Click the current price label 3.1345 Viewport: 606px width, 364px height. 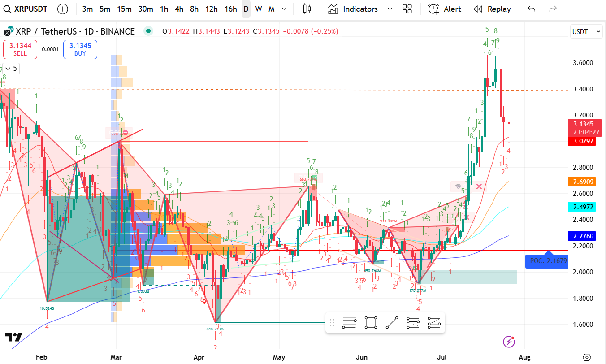click(585, 124)
